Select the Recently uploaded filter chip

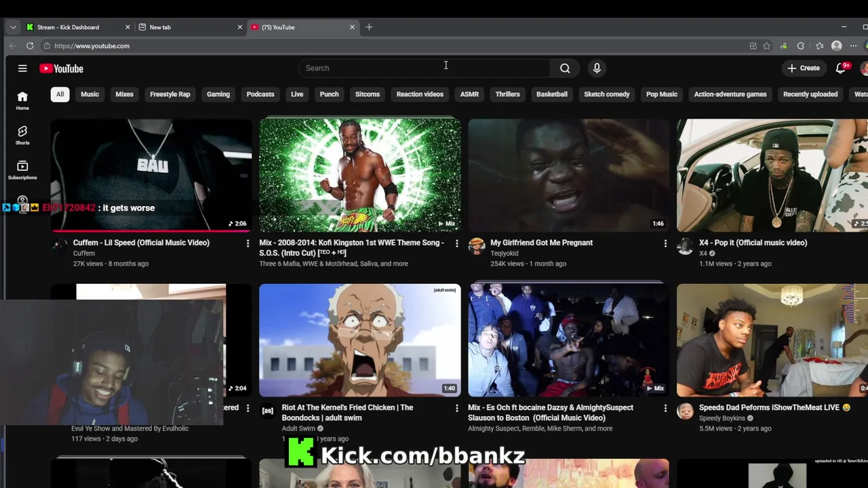[810, 94]
